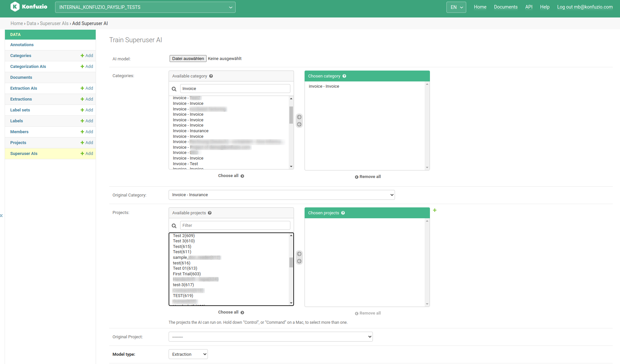Click the left arrow to remove selected category
Screen dimensions: 620x364
tap(299, 124)
